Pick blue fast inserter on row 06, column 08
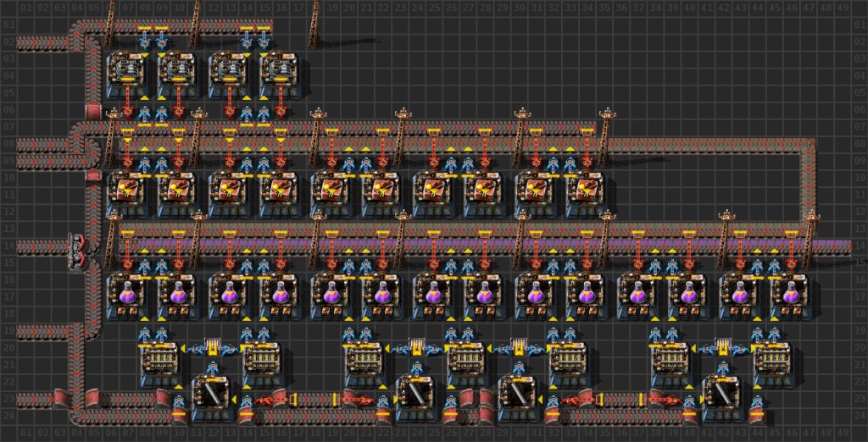Viewport: 868px width, 442px height. coord(144,114)
